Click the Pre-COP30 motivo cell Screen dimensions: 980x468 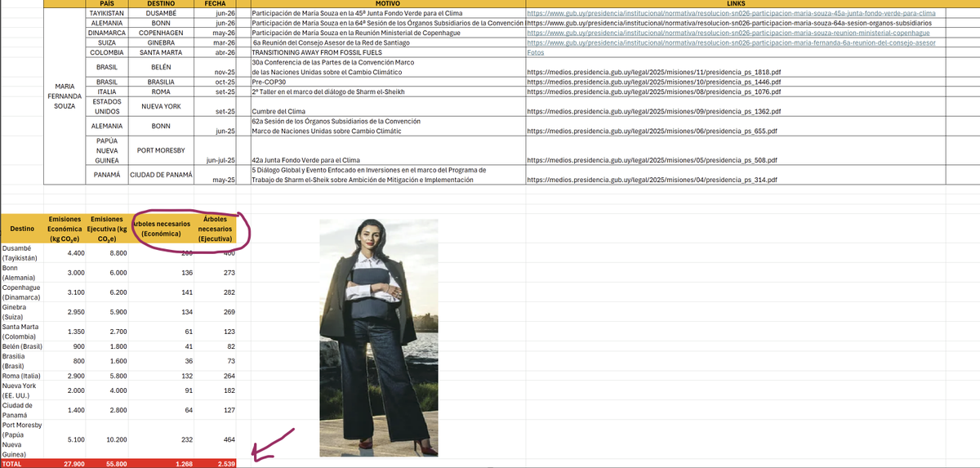[x=388, y=82]
